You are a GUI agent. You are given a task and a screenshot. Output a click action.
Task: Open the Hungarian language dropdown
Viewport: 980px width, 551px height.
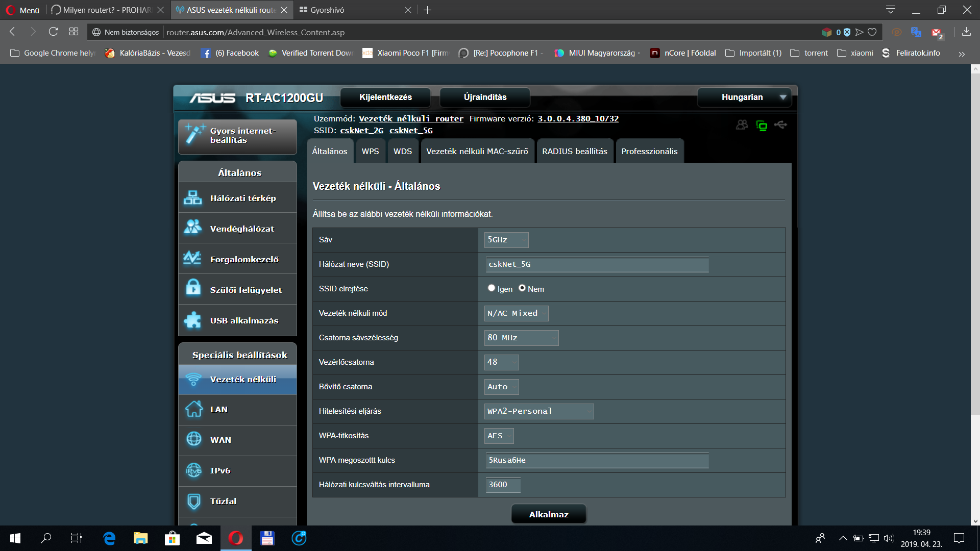744,97
